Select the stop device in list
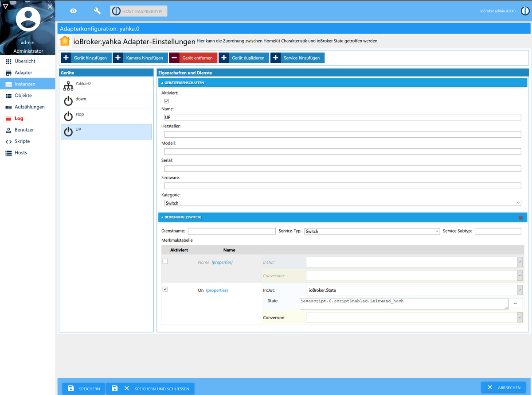The image size is (532, 395). [106, 116]
